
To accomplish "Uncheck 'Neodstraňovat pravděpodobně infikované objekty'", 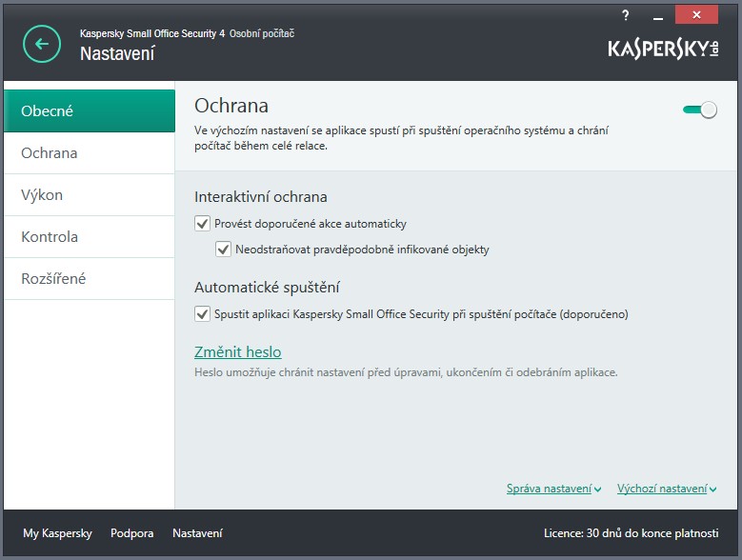I will (x=224, y=250).
